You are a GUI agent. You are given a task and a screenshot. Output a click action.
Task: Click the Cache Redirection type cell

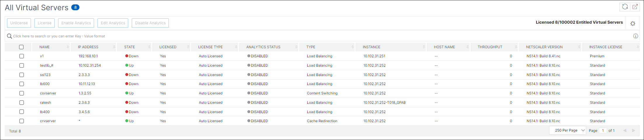point(322,121)
